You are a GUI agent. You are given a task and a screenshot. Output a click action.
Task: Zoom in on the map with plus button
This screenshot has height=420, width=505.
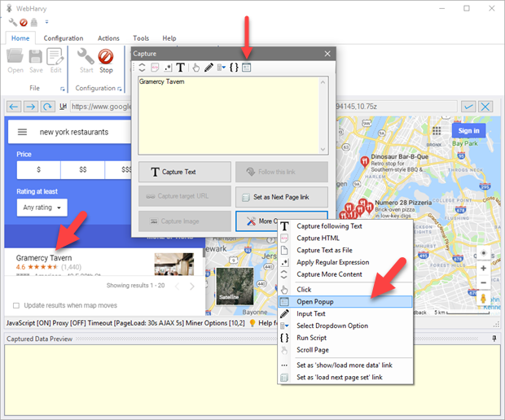tap(484, 269)
